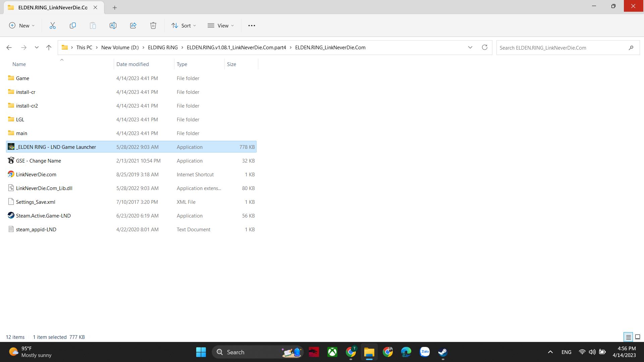
Task: Go back with the left arrow
Action: point(9,48)
